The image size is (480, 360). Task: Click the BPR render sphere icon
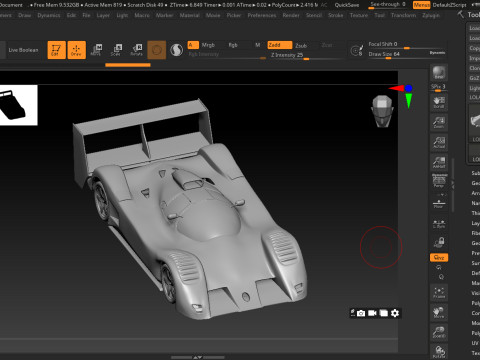439,73
